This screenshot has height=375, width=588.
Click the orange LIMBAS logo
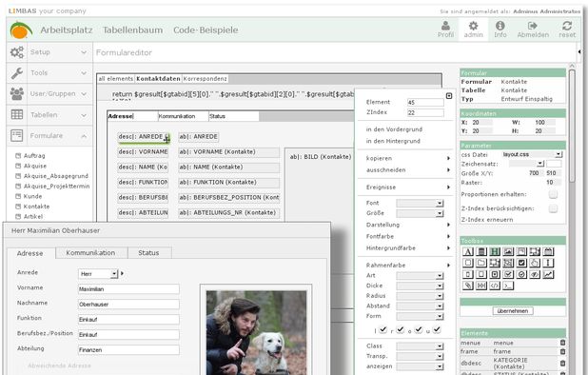pyautogui.click(x=21, y=30)
